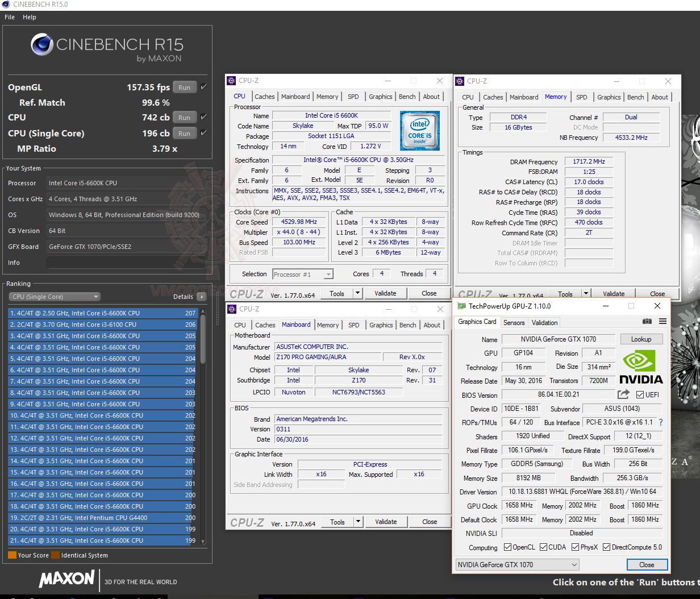Select ranking row 19 Intel Pentium G4400
The image size is (700, 599).
(x=102, y=518)
